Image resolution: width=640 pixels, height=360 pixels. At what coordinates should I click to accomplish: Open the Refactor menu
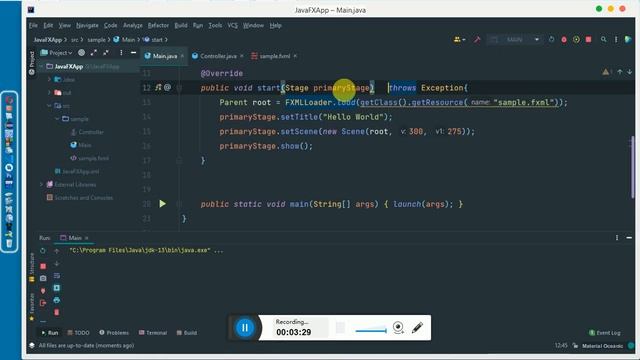(x=158, y=25)
